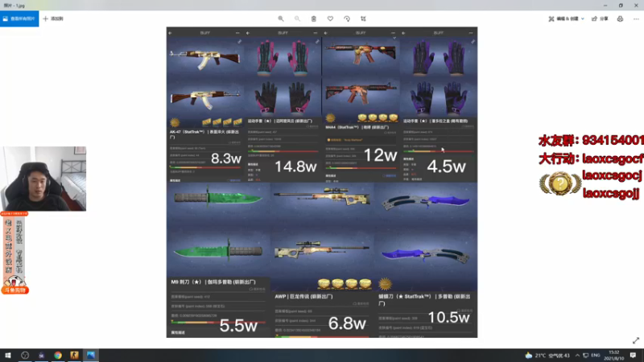This screenshot has width=644, height=362.
Task: Show hidden system tray icons
Action: (x=577, y=356)
